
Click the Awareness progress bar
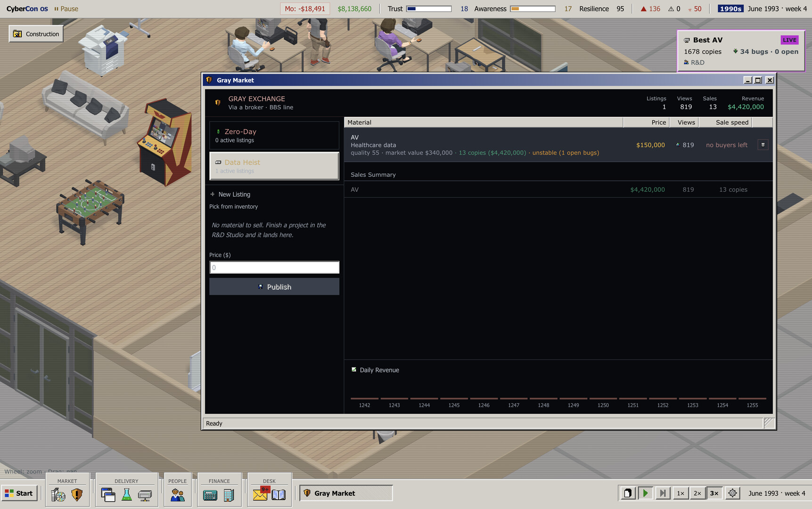pos(533,8)
